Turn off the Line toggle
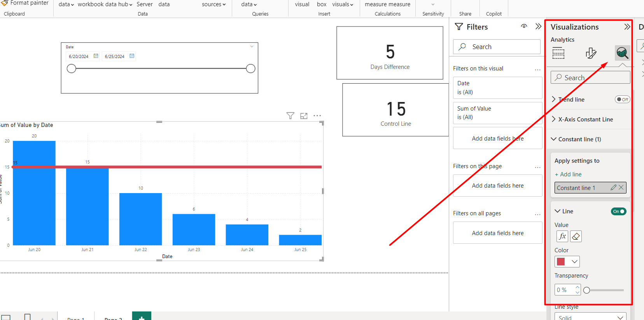 pos(619,211)
